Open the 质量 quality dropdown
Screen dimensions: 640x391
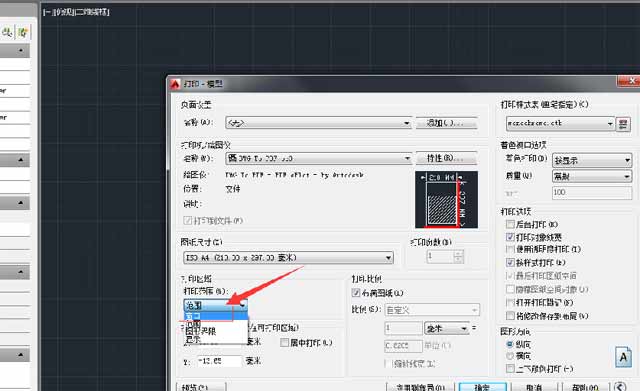click(x=592, y=176)
